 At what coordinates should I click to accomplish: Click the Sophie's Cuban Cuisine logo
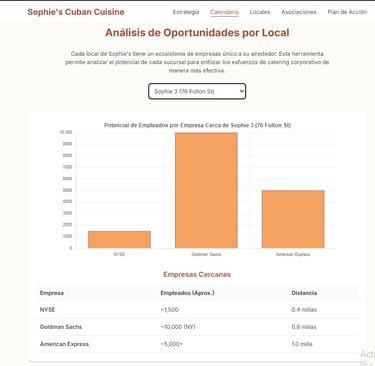click(76, 12)
